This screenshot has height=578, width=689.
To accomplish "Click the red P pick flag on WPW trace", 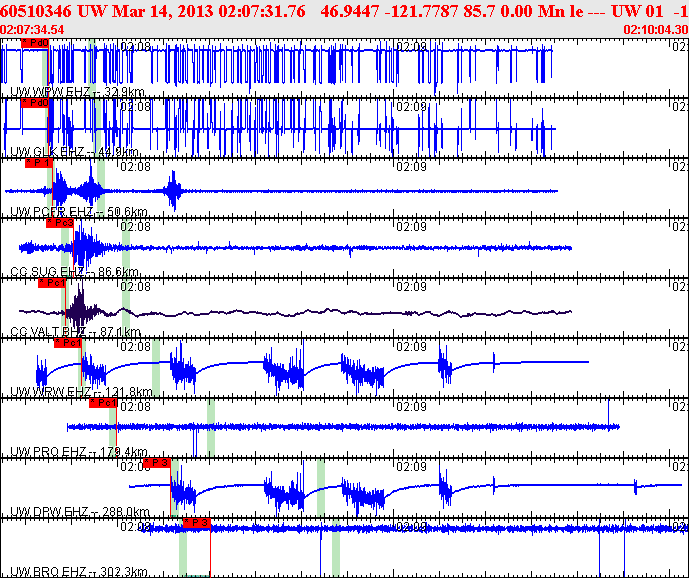I will (35, 45).
